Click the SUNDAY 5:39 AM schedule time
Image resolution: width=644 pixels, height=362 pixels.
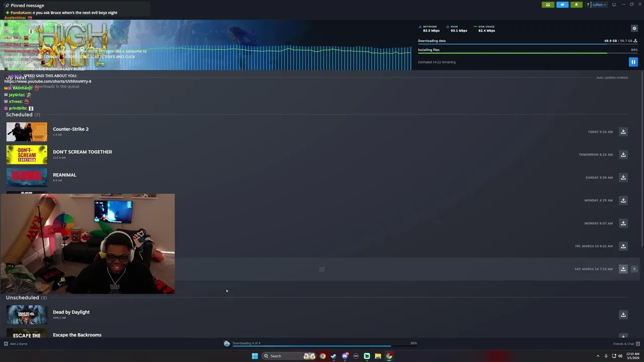pyautogui.click(x=599, y=177)
